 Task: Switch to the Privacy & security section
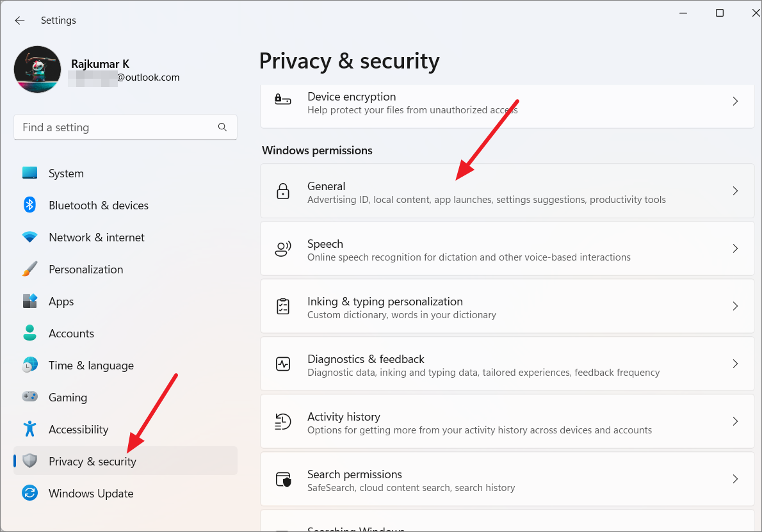click(92, 461)
